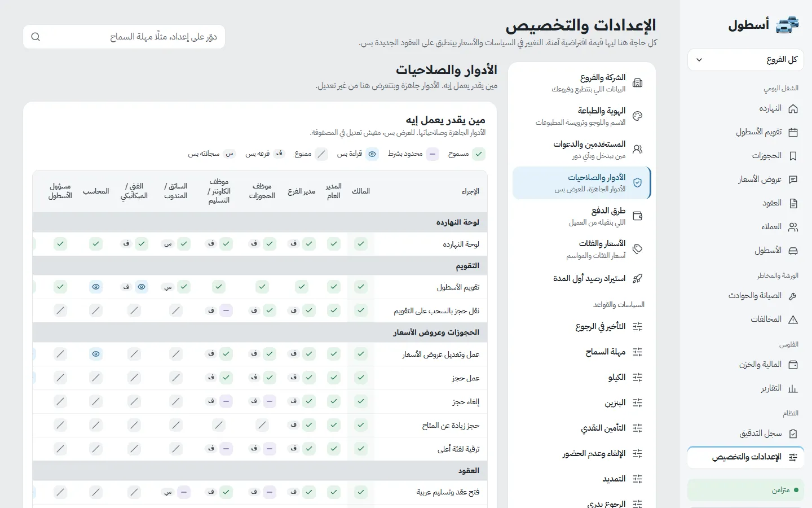Click the طرق الدفع wallet icon
The height and width of the screenshot is (508, 812).
(638, 216)
